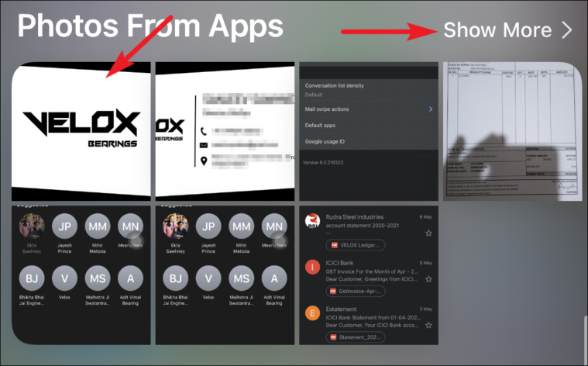
Task: Open the inbox screenshot showing Rudra Steel Industries
Action: [x=369, y=275]
